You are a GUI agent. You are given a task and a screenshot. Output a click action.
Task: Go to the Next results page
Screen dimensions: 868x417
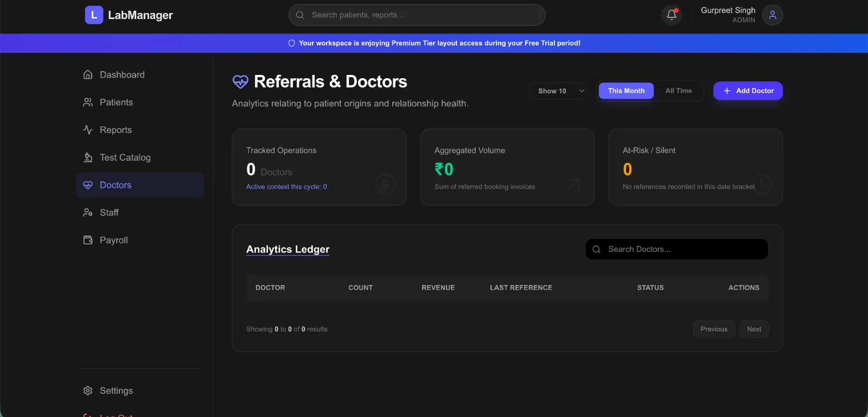754,329
